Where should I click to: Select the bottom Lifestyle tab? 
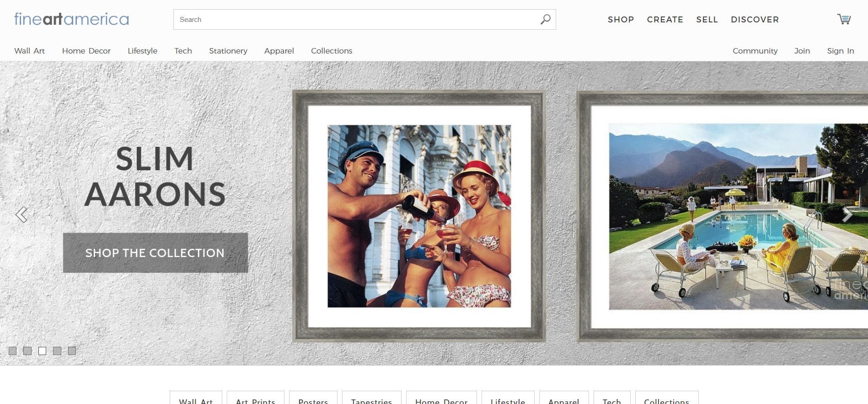click(508, 398)
